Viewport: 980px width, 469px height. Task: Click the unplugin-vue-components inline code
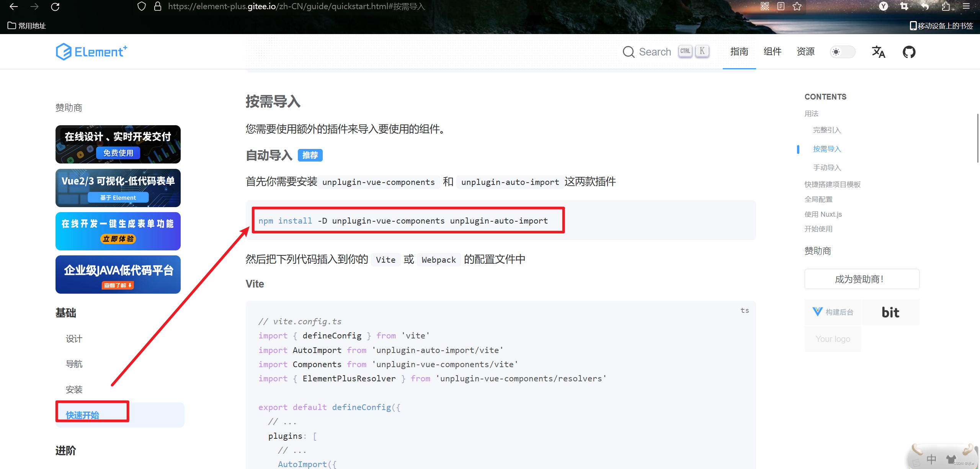click(379, 182)
